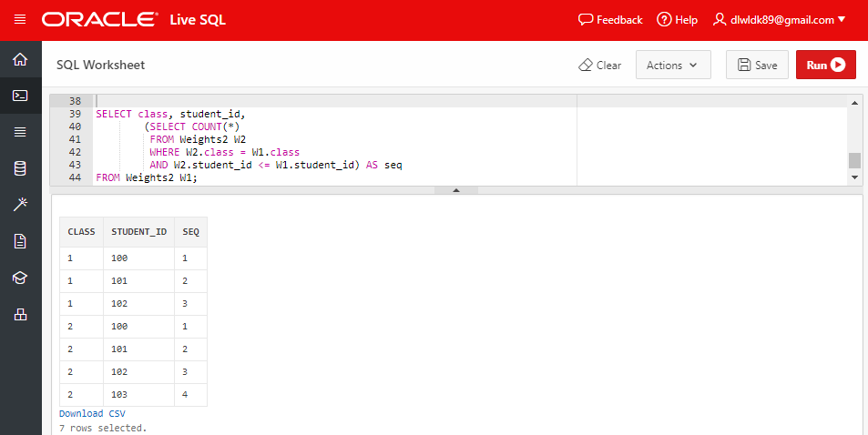The height and width of the screenshot is (435, 868).
Task: Open My Scripts document sidebar icon
Action: [20, 241]
